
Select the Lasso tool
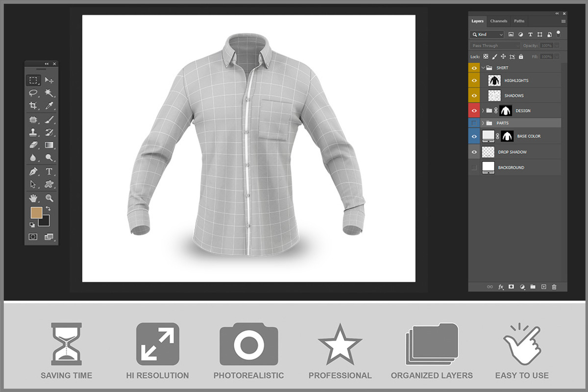point(33,93)
